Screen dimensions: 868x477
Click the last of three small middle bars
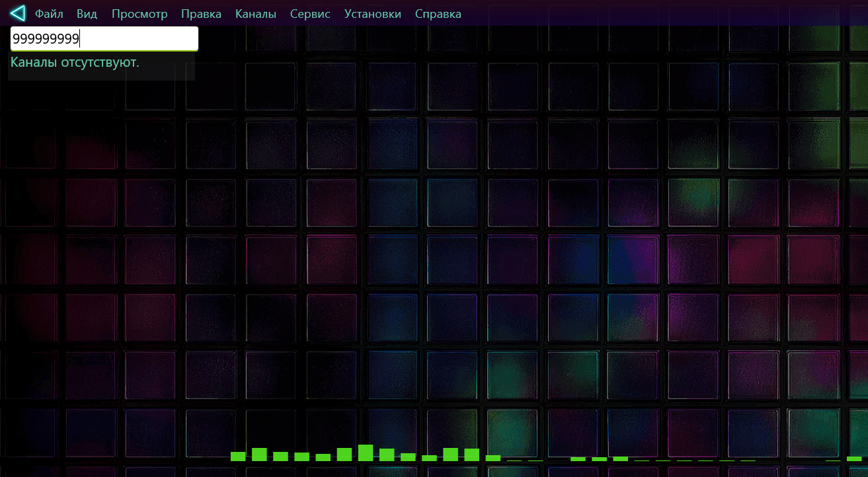620,459
